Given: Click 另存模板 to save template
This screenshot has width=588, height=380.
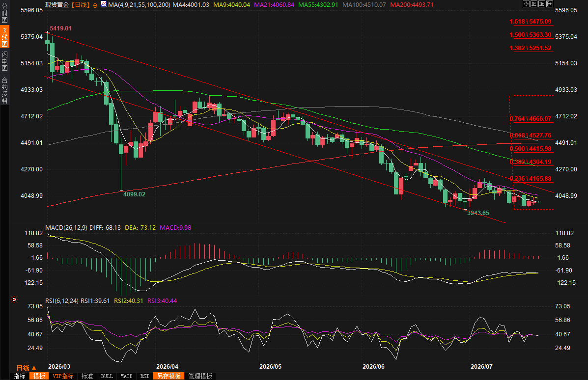Looking at the screenshot, I should click(x=169, y=376).
